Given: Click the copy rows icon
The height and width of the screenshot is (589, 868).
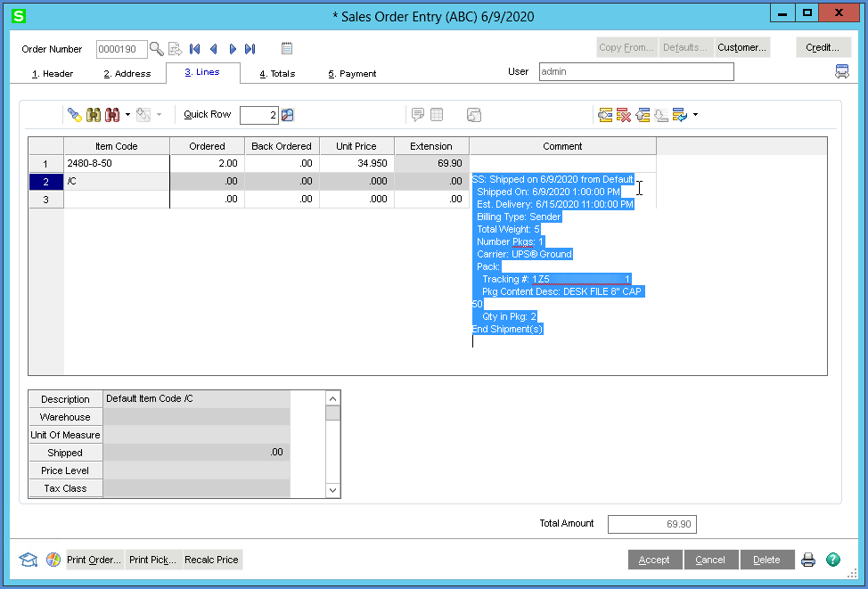Looking at the screenshot, I should click(x=474, y=115).
